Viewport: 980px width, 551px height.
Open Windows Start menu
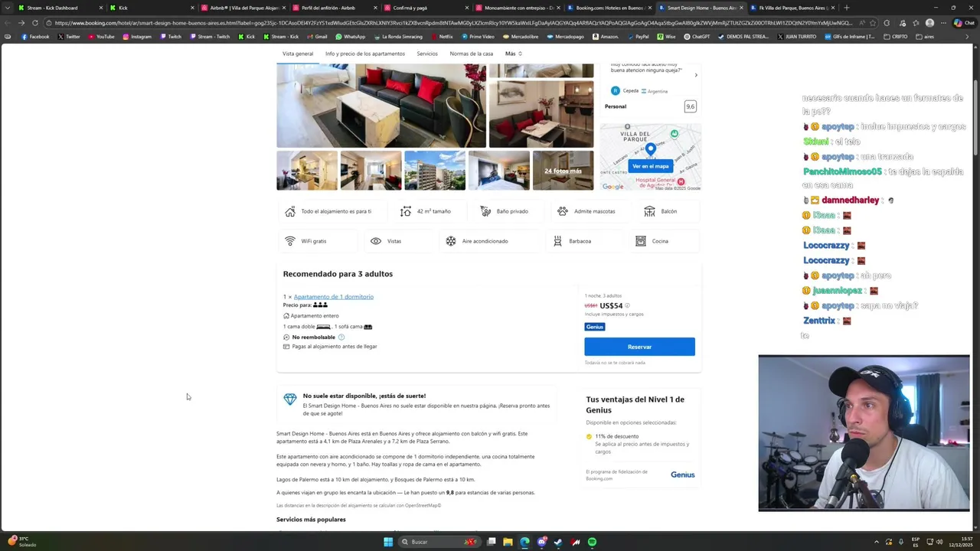[388, 542]
